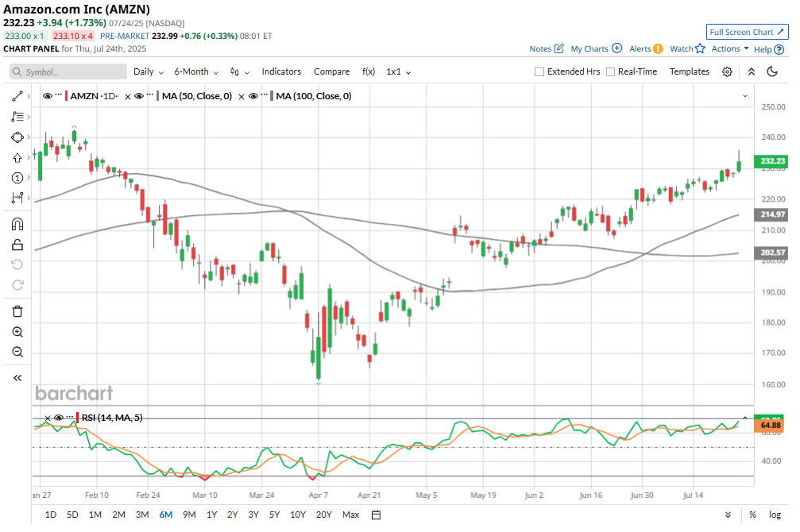The width and height of the screenshot is (800, 532).
Task: Toggle the lock drawings padlock
Action: pos(17,245)
